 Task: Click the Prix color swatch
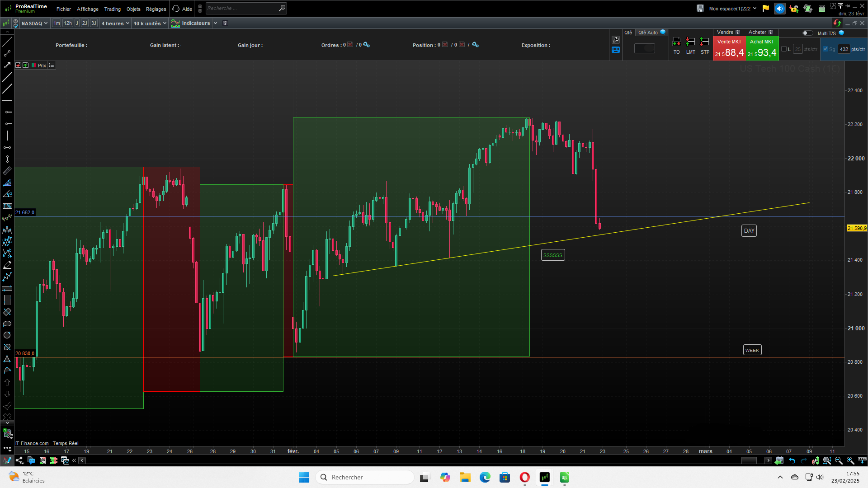click(x=34, y=66)
